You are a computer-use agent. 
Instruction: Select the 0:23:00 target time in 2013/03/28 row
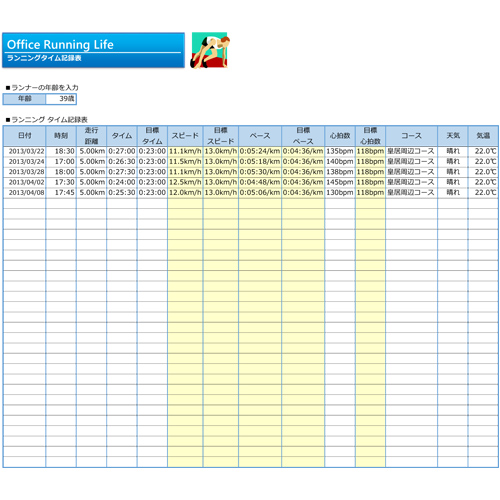click(152, 172)
